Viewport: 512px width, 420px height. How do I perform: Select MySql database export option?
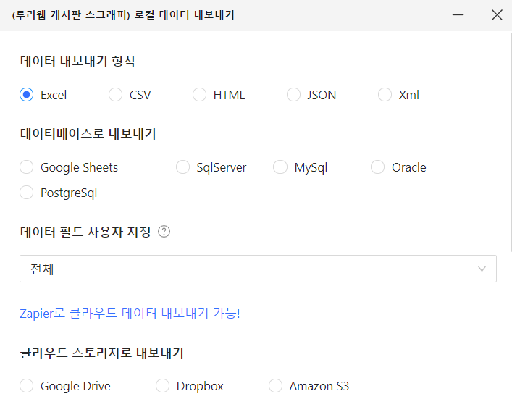click(280, 167)
